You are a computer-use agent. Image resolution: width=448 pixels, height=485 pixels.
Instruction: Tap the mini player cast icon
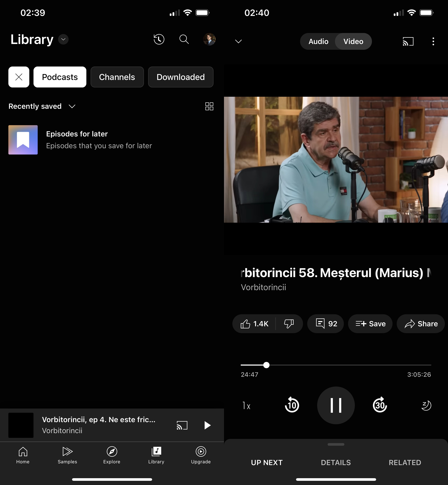[x=182, y=425]
